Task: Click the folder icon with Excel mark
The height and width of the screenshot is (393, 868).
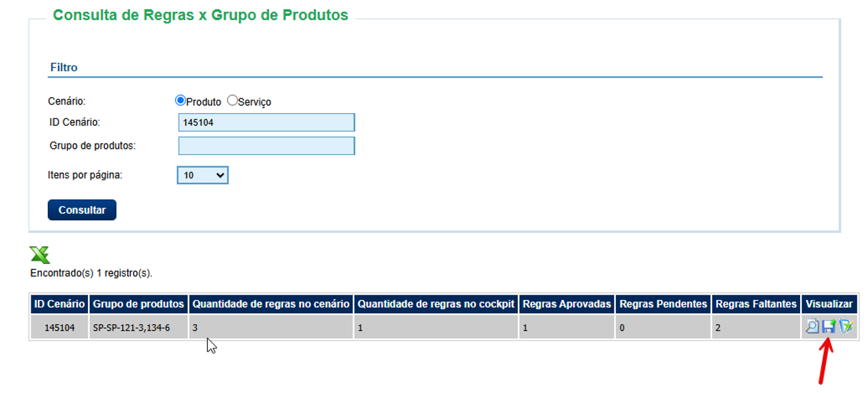Action: [845, 326]
